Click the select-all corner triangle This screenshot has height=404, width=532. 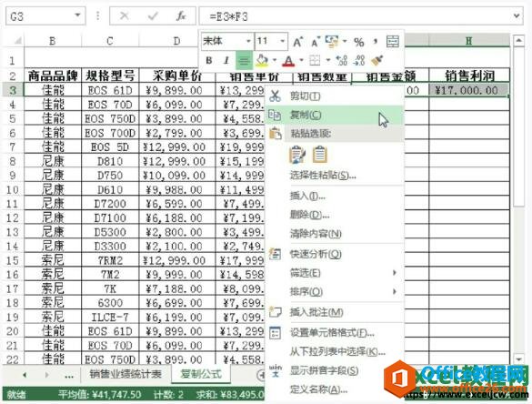[x=17, y=41]
